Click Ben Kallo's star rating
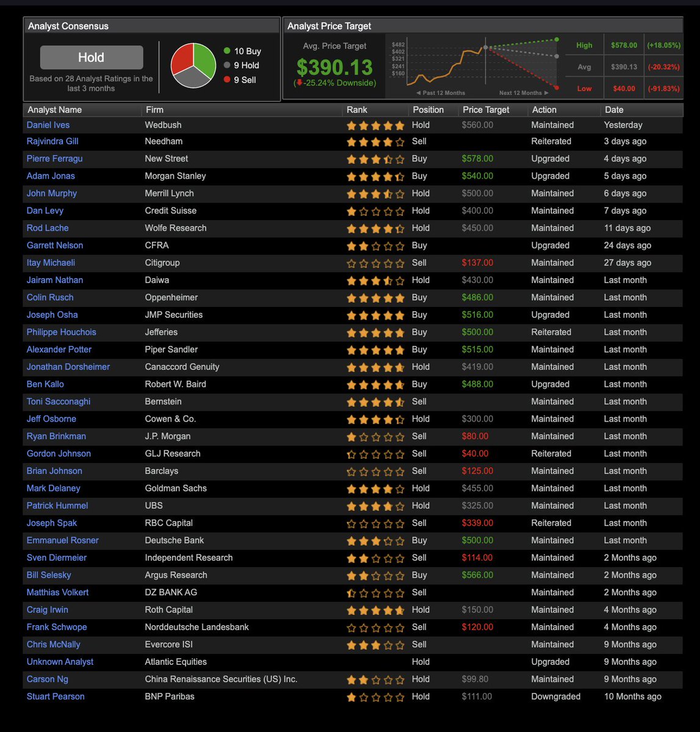Viewport: 700px width, 732px height. coord(375,386)
